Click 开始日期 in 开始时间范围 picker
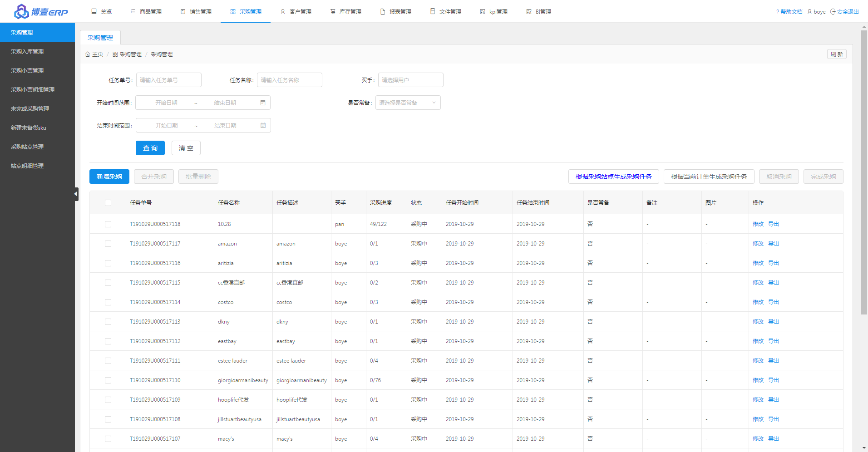This screenshot has width=868, height=452. (166, 103)
